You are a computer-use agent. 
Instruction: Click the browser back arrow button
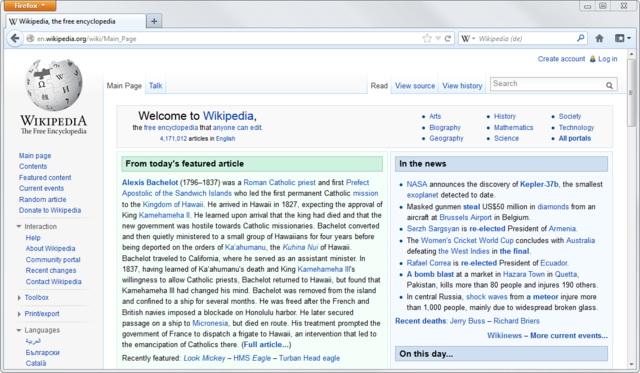click(x=15, y=38)
